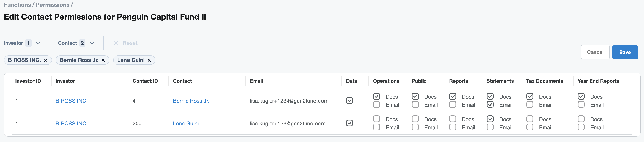Check Year End Reports Docs for Lena Guini
This screenshot has width=644, height=142.
(581, 119)
